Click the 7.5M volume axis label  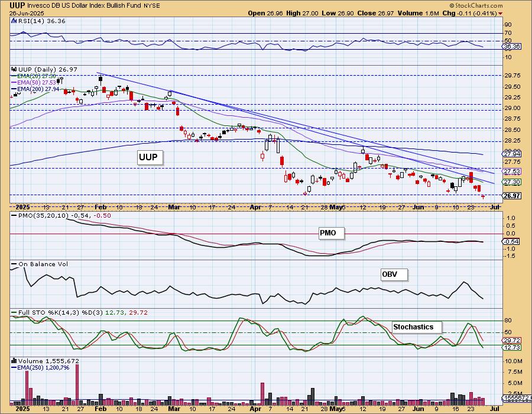point(514,372)
